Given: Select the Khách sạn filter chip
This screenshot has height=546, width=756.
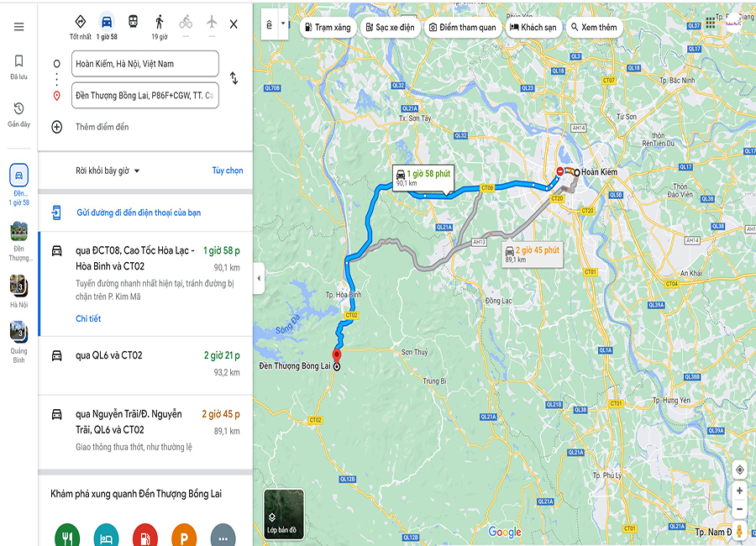Looking at the screenshot, I should point(533,28).
